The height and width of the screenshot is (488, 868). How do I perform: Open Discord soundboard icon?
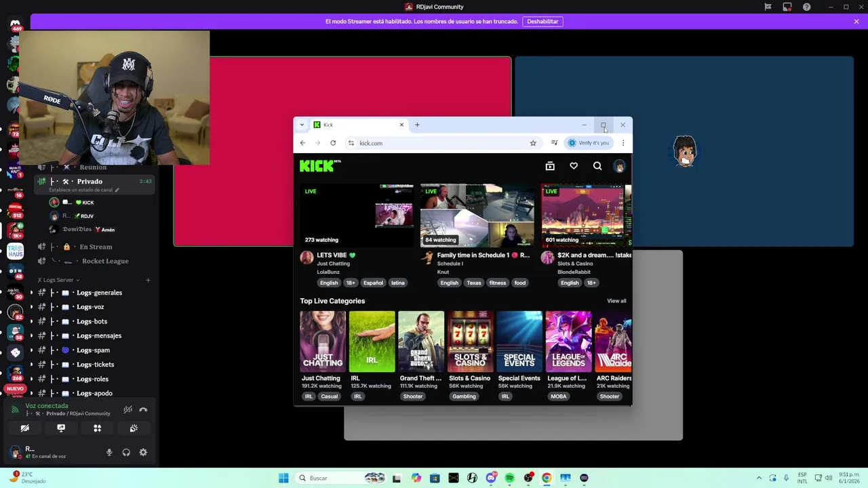[x=134, y=428]
